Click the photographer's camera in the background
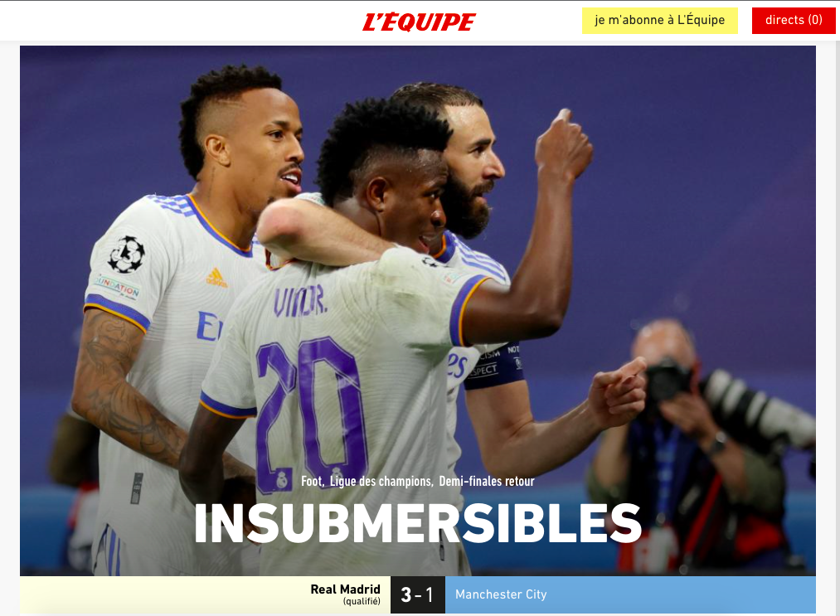The height and width of the screenshot is (616, 840). [x=667, y=380]
